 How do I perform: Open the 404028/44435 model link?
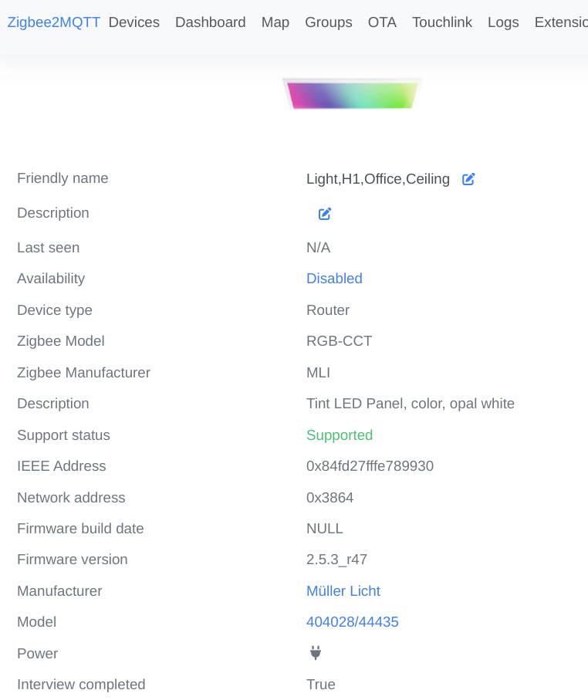tap(353, 622)
